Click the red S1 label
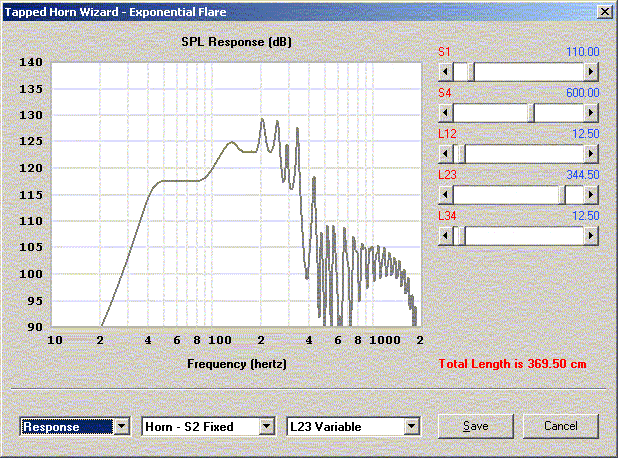This screenshot has height=458, width=618. [444, 52]
